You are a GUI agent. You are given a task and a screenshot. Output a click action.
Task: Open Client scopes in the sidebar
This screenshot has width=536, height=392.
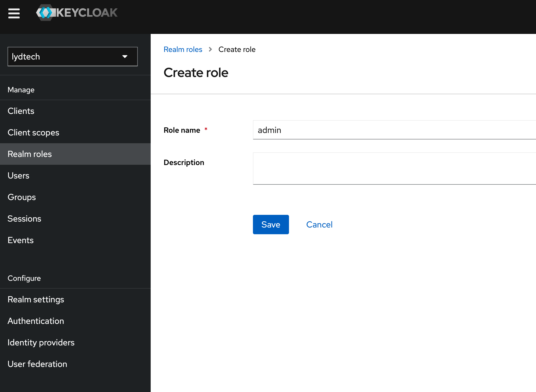tap(75, 132)
